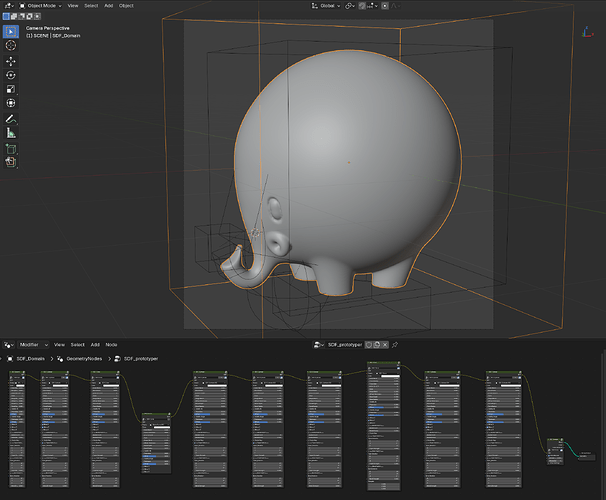This screenshot has height=500, width=606.
Task: Click the viewport XYZ axis gizmo
Action: (587, 33)
